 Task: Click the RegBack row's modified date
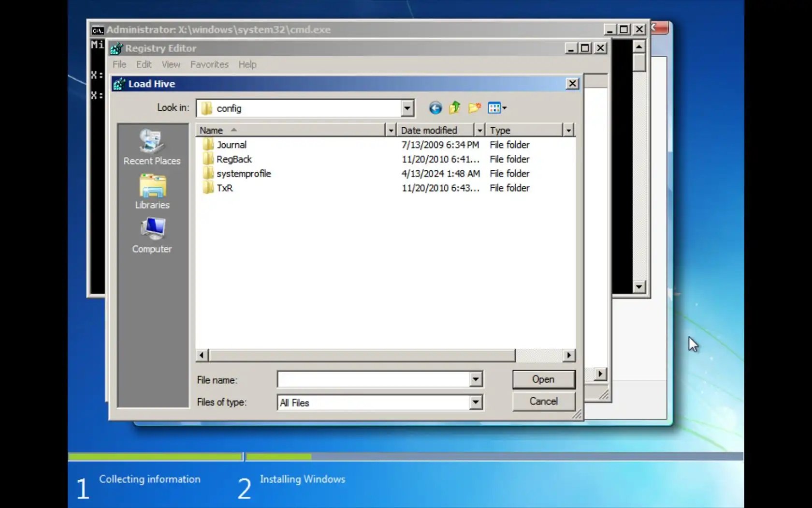pyautogui.click(x=441, y=159)
